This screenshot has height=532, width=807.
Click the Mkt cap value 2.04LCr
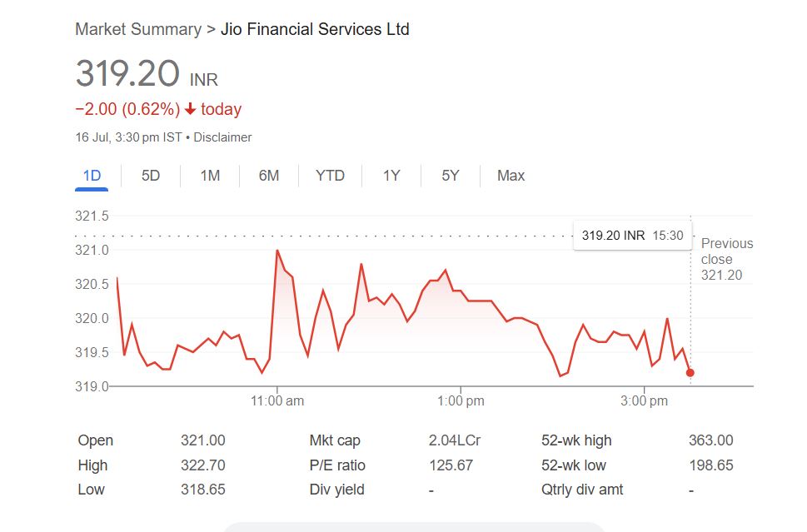(455, 440)
